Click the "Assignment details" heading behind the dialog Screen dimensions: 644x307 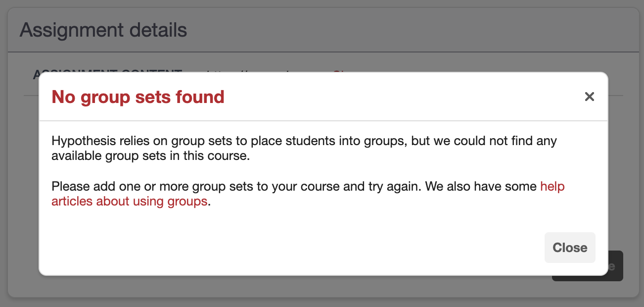pos(103,30)
